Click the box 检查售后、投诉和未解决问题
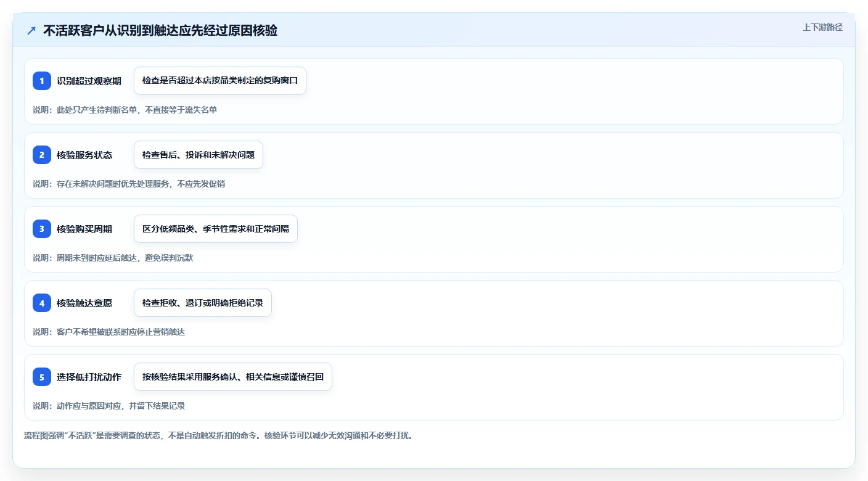This screenshot has height=481, width=868. [199, 155]
